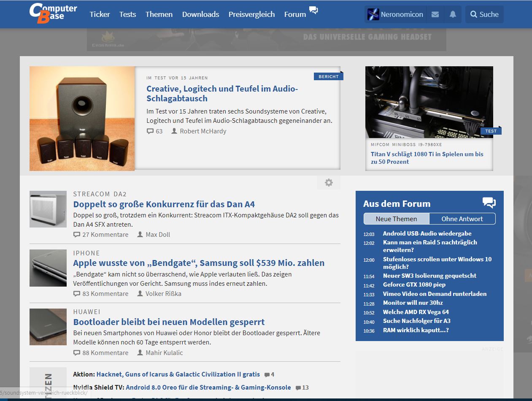Open the Themen menu item
Image resolution: width=532 pixels, height=401 pixels.
tap(159, 14)
